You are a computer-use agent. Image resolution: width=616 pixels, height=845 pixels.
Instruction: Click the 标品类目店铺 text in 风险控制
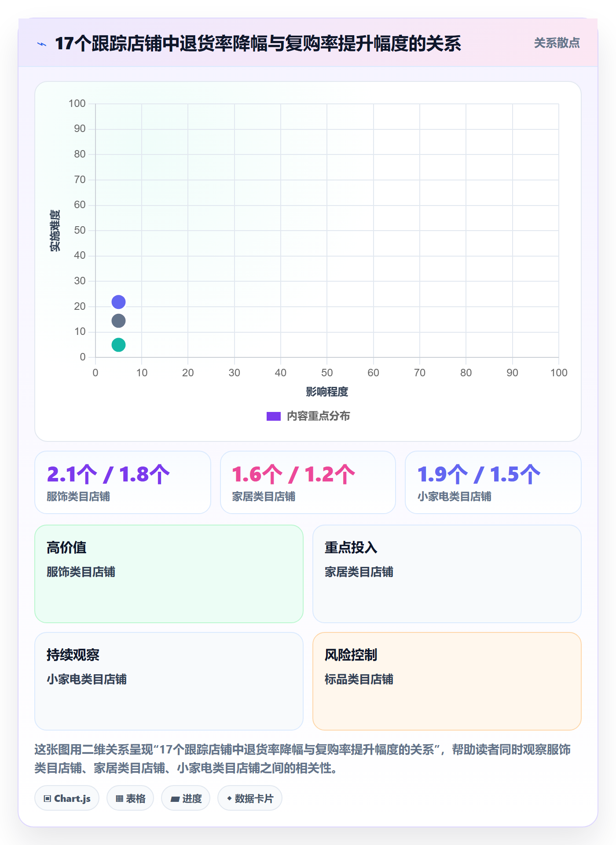(359, 679)
